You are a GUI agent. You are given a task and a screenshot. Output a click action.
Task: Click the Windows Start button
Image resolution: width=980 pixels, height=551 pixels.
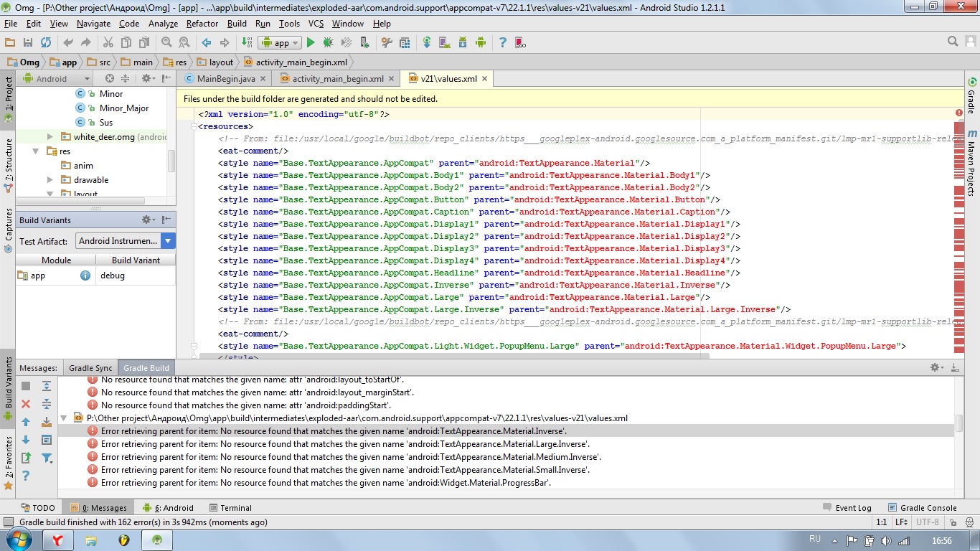point(19,540)
